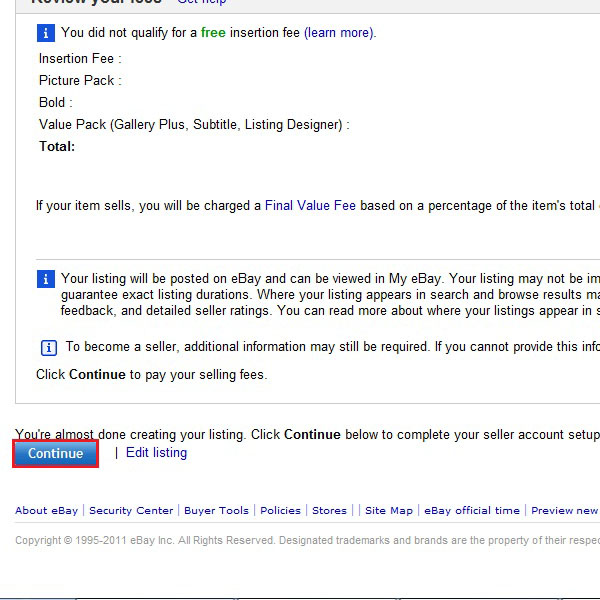Open Site Map footer link
600x600 pixels.
(x=389, y=510)
